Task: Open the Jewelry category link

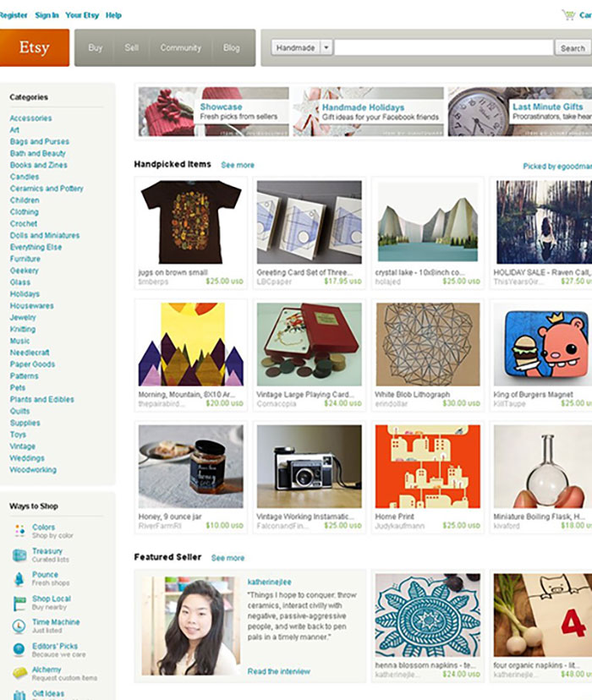Action: 23,317
